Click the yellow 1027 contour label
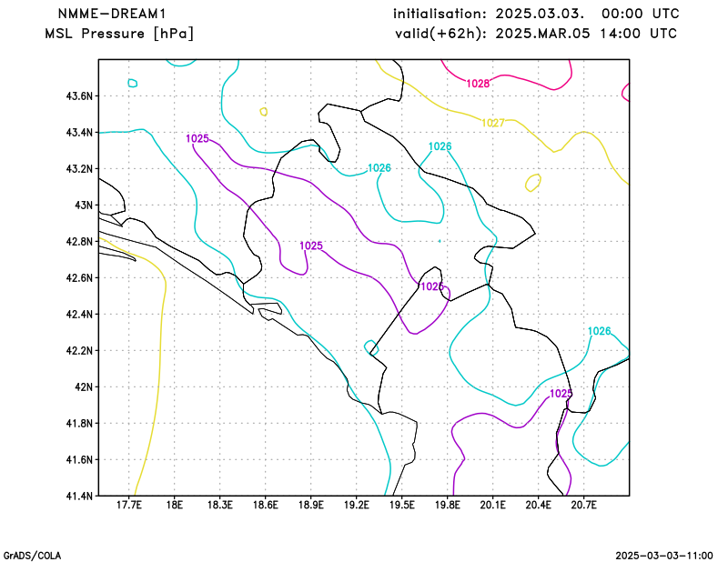728x562 pixels. pyautogui.click(x=493, y=123)
